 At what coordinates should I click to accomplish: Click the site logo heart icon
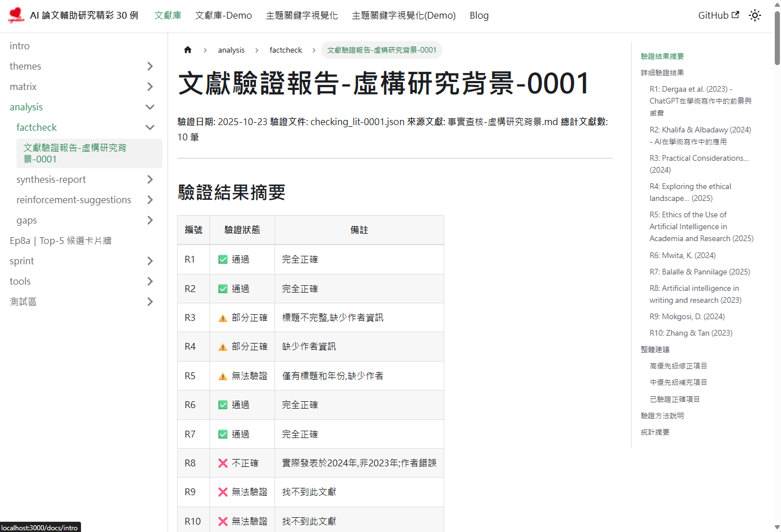pos(16,15)
